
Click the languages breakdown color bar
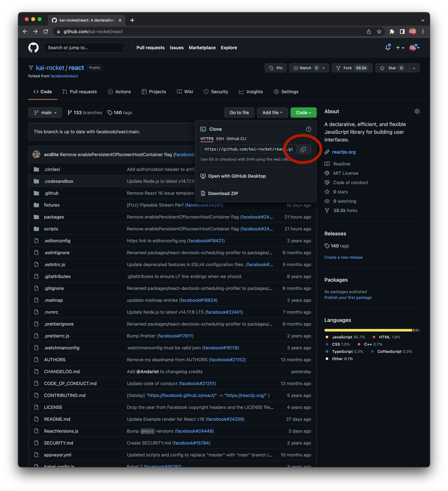pyautogui.click(x=372, y=330)
